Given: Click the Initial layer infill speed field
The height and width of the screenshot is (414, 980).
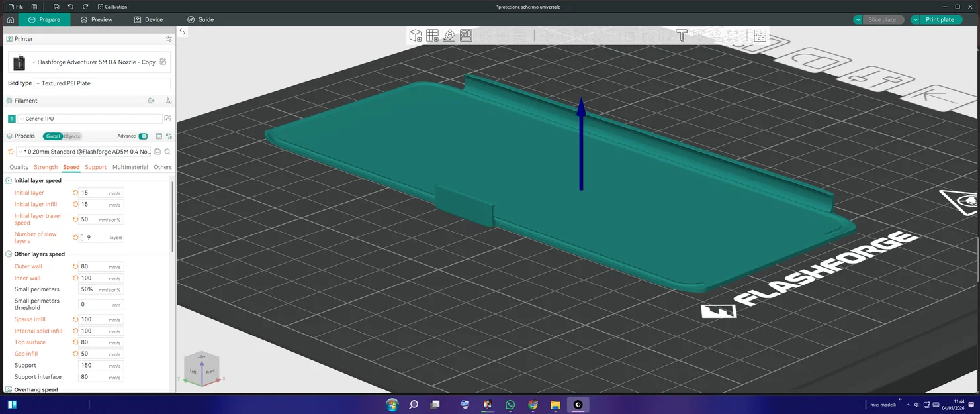Looking at the screenshot, I should coord(101,205).
